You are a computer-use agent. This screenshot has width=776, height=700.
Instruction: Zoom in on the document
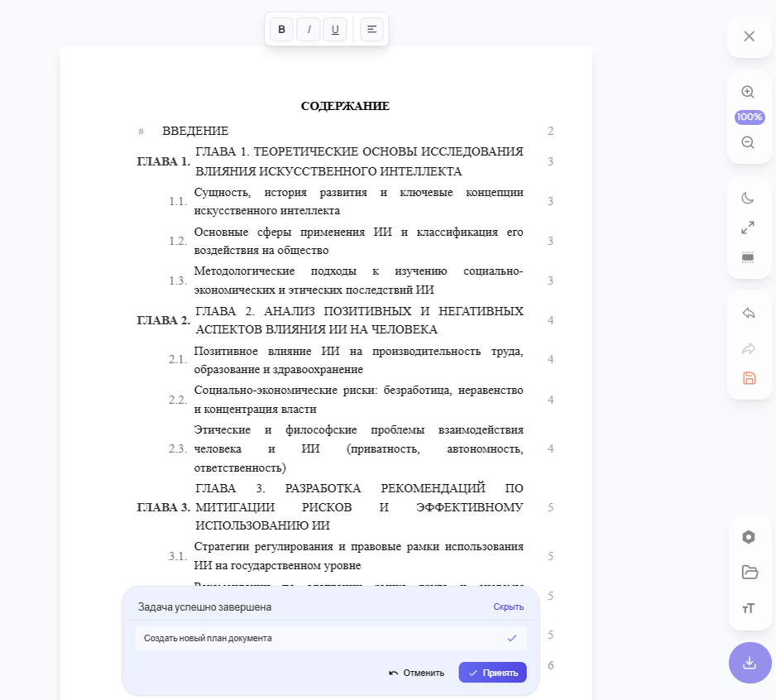[748, 92]
